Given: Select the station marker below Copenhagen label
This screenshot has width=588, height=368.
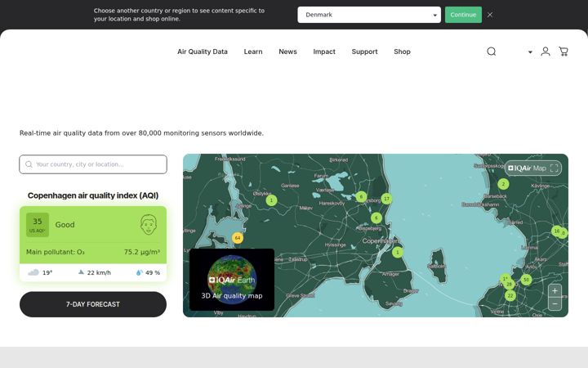Looking at the screenshot, I should [x=398, y=252].
